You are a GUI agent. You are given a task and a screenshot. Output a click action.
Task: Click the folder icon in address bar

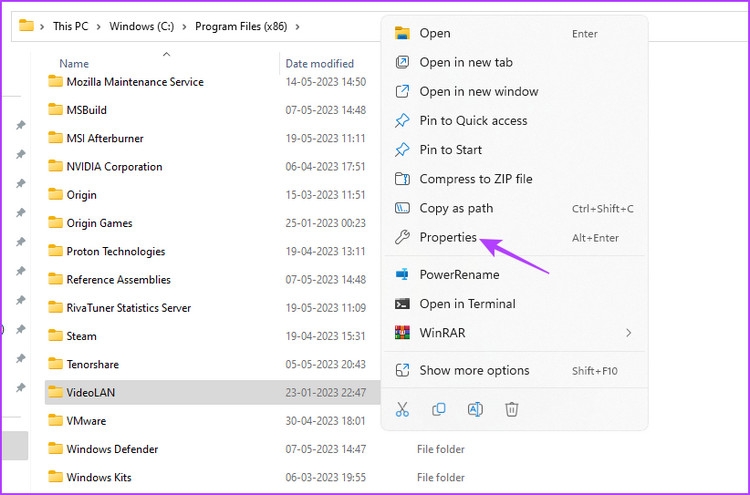26,25
